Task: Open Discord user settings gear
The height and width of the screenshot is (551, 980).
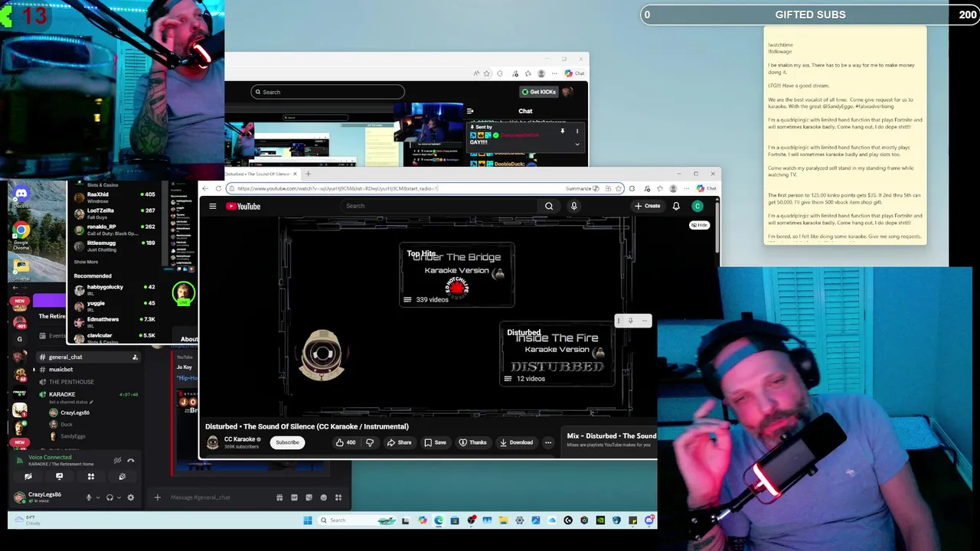Action: pos(131,497)
